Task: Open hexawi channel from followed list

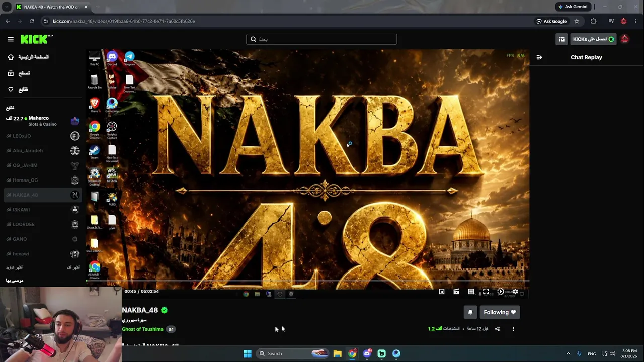Action: point(42,254)
